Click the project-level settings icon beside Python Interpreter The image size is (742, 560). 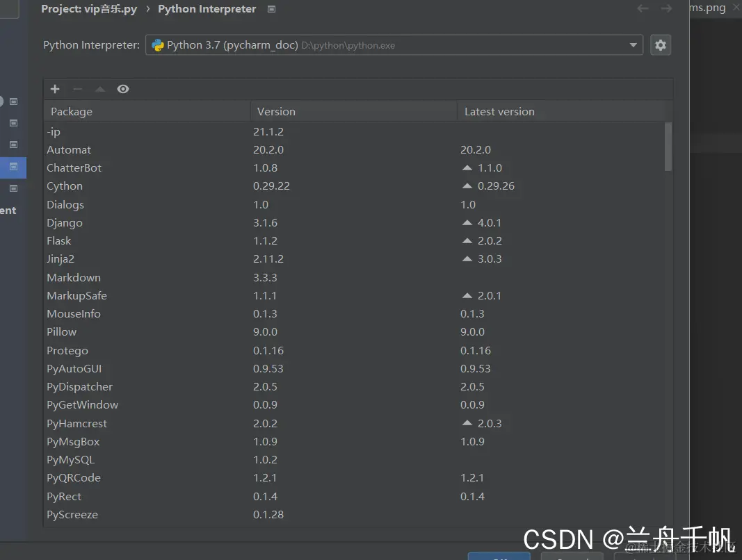tap(272, 9)
